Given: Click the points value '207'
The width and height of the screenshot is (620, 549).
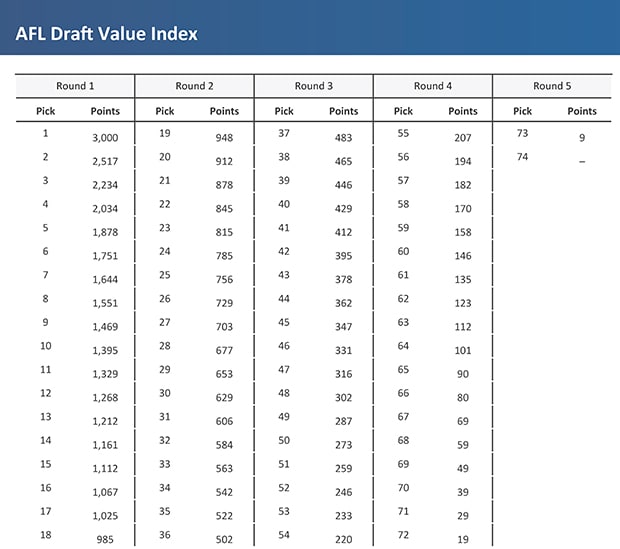Looking at the screenshot, I should [x=463, y=138].
